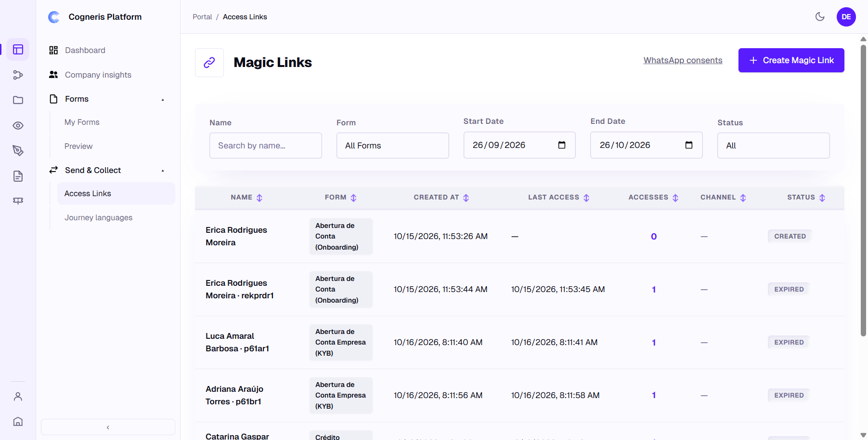Click EXPIRED badge in Luca Amaral row
Viewport: 868px width, 440px height.
[x=789, y=342]
